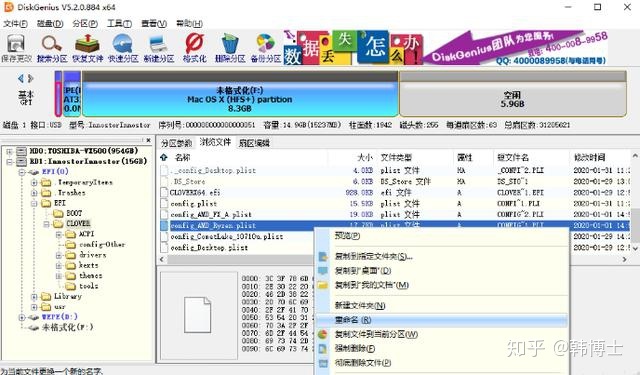
Task: Click the desktop icon beside 复制到"桌面"
Action: pyautogui.click(x=323, y=271)
